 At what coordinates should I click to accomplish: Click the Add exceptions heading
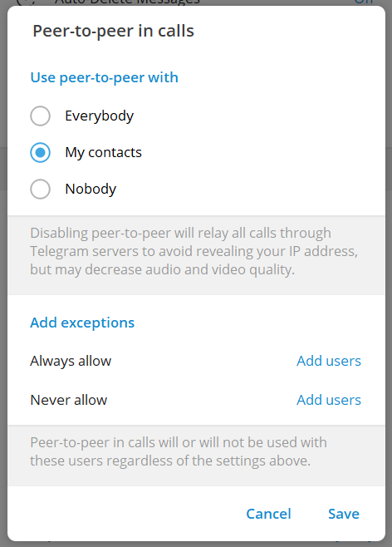(82, 323)
